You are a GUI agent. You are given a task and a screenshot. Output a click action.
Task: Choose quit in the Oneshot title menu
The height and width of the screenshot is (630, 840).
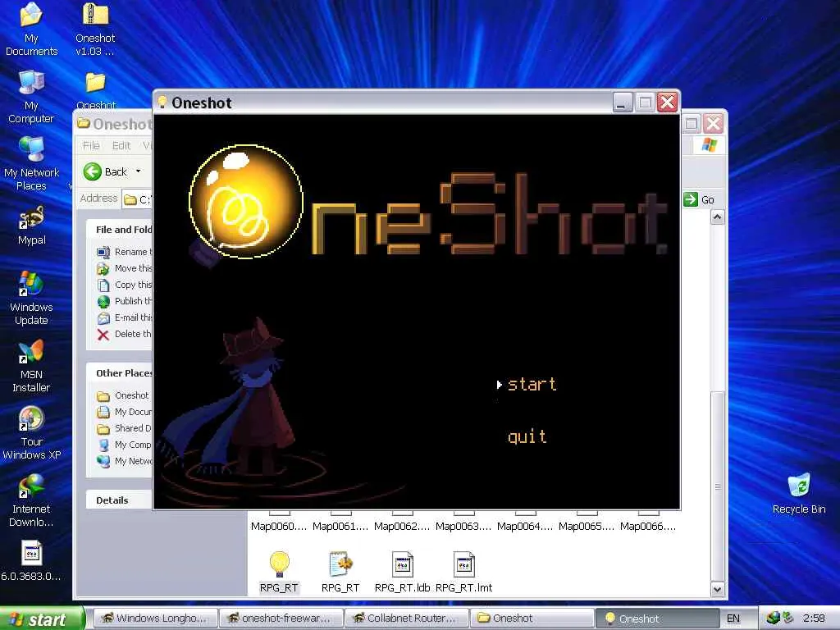tap(527, 436)
